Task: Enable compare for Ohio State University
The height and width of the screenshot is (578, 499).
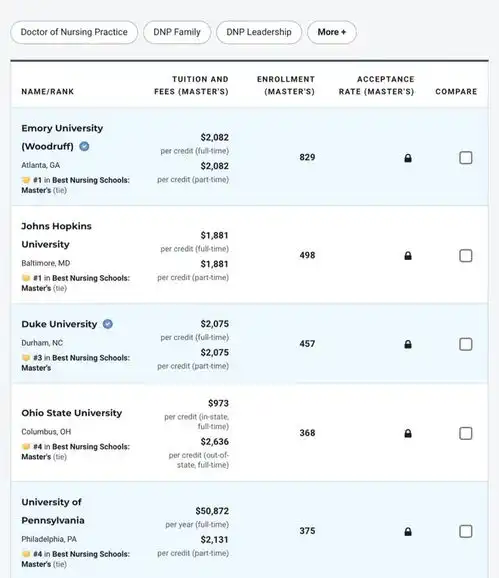Action: click(466, 434)
